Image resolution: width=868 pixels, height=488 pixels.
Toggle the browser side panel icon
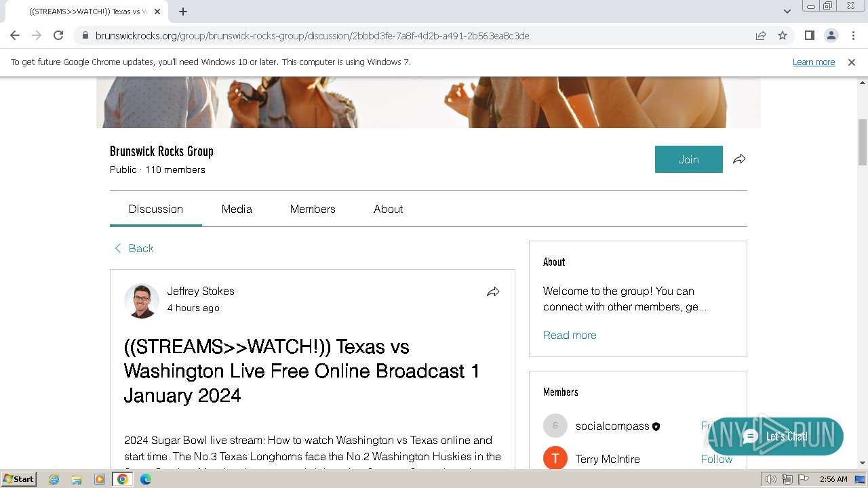[809, 35]
